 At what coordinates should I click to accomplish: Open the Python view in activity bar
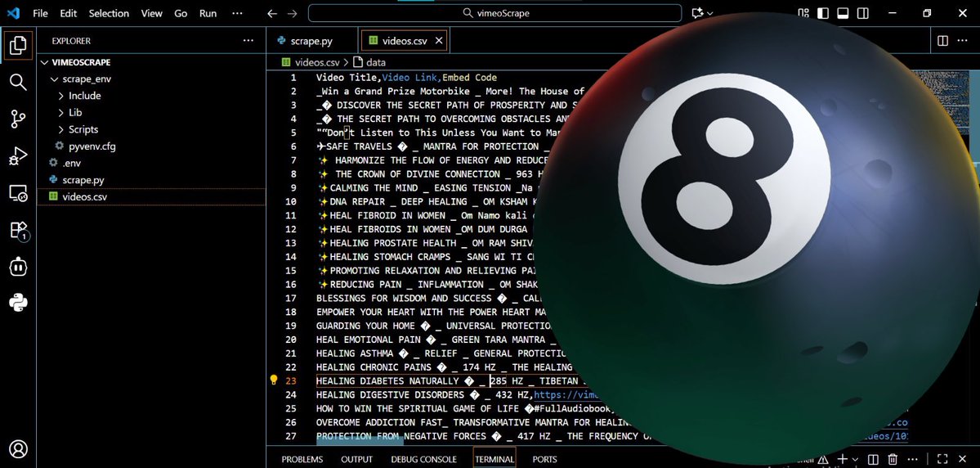click(x=18, y=304)
